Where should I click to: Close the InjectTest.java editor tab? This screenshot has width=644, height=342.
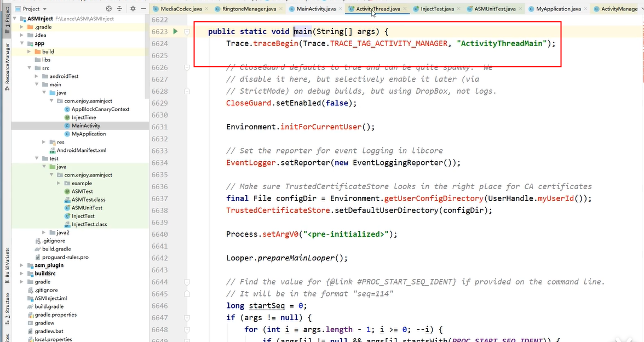click(458, 9)
